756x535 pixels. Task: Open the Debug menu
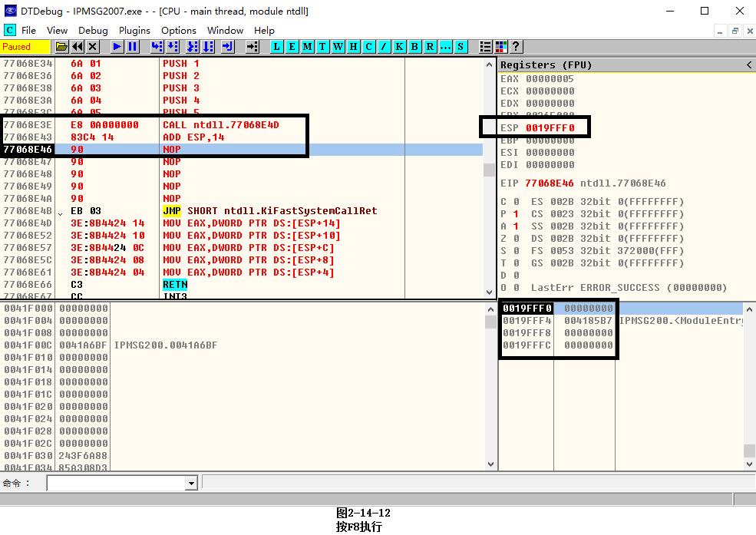tap(93, 30)
